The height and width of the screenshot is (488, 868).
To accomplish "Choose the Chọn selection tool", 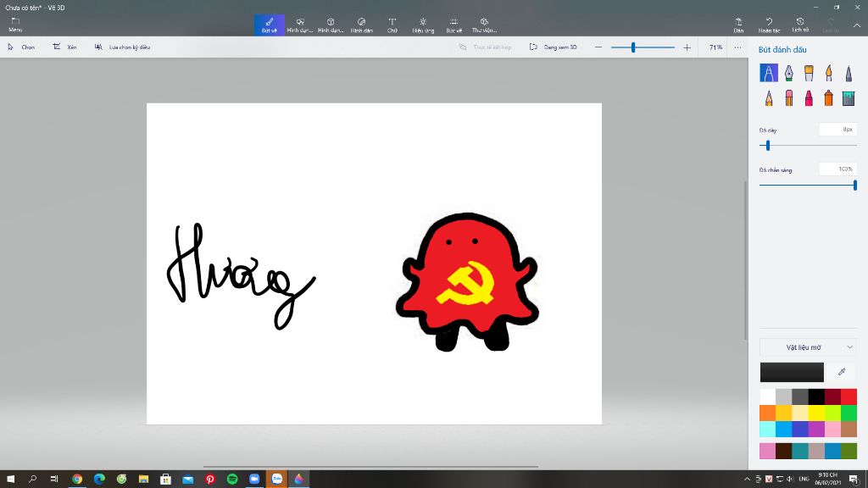I will point(21,47).
